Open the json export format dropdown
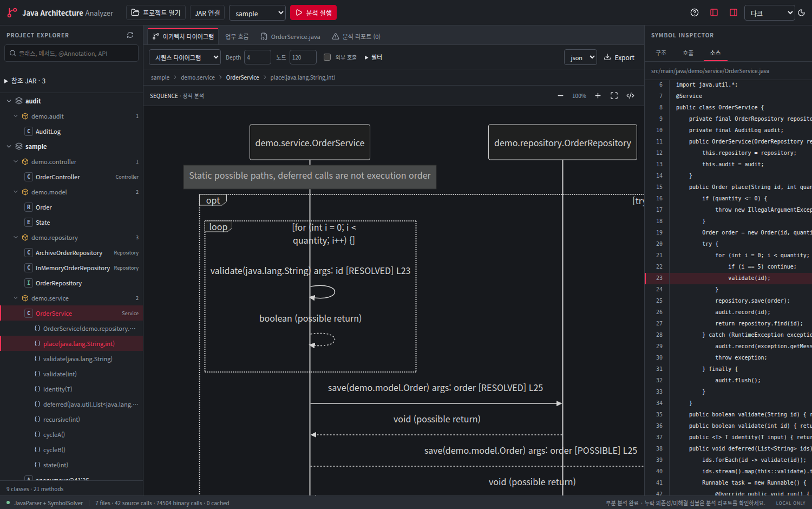This screenshot has height=509, width=812. (x=580, y=57)
